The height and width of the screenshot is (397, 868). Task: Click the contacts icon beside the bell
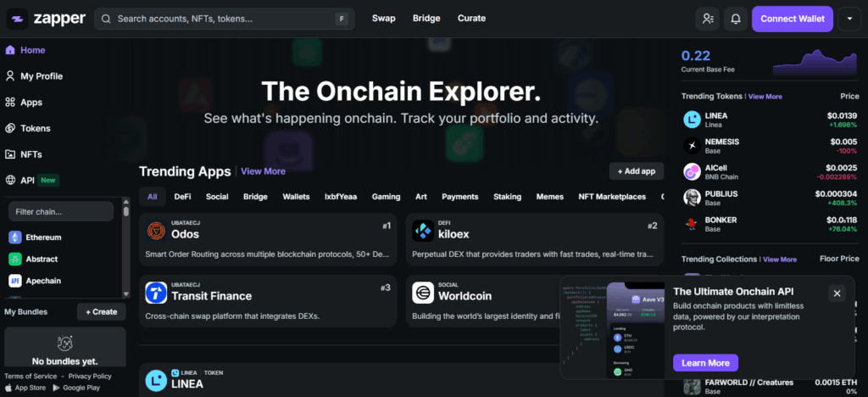(x=706, y=18)
